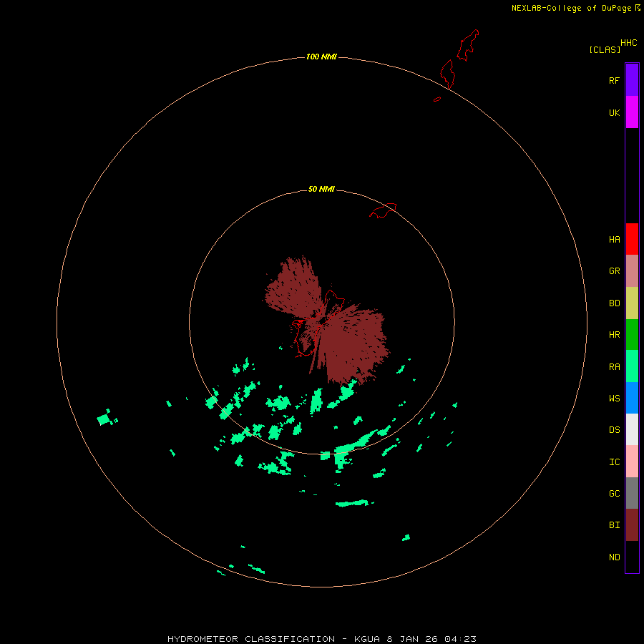Click the "100 NMI" range ring label
Viewport: 644px width, 644px height.
321,57
